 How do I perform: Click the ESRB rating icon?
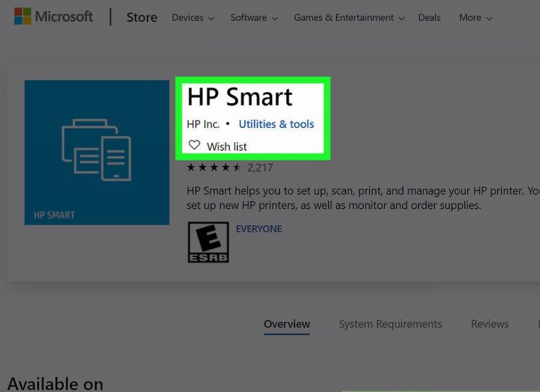tap(208, 242)
